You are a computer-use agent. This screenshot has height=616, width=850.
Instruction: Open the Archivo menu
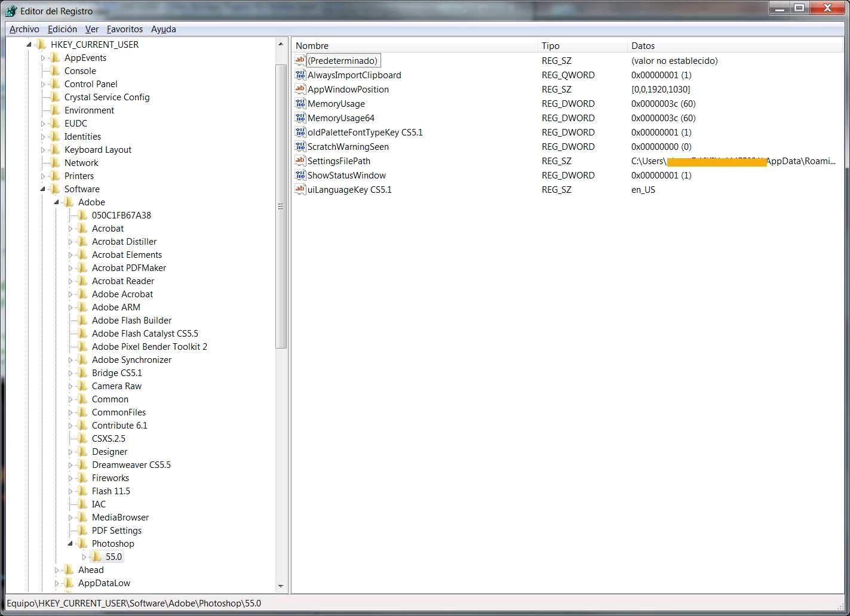tap(24, 29)
